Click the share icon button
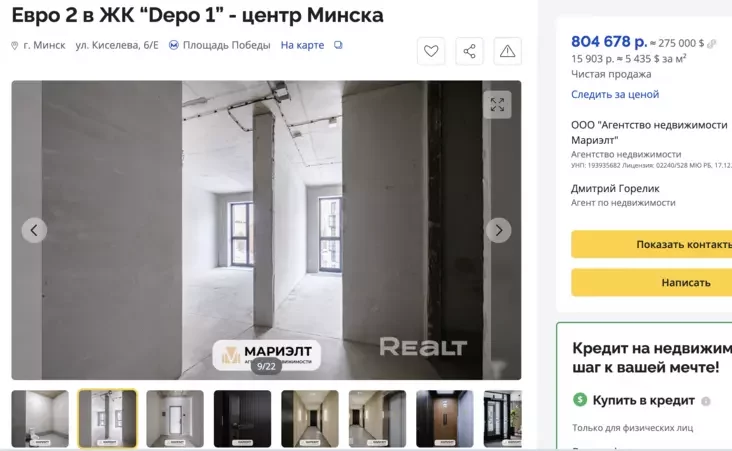This screenshot has width=732, height=451. pyautogui.click(x=469, y=51)
